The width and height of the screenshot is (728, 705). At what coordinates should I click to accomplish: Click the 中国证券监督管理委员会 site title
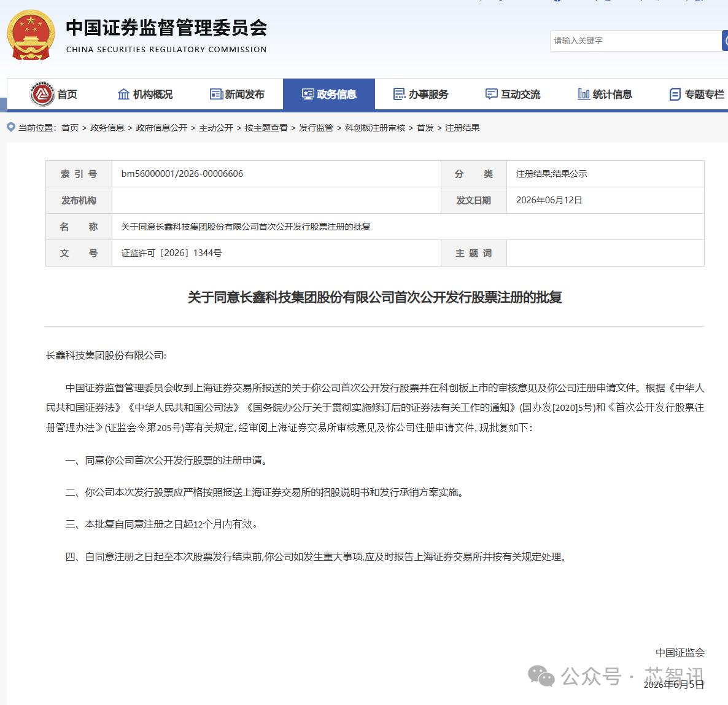(x=167, y=28)
